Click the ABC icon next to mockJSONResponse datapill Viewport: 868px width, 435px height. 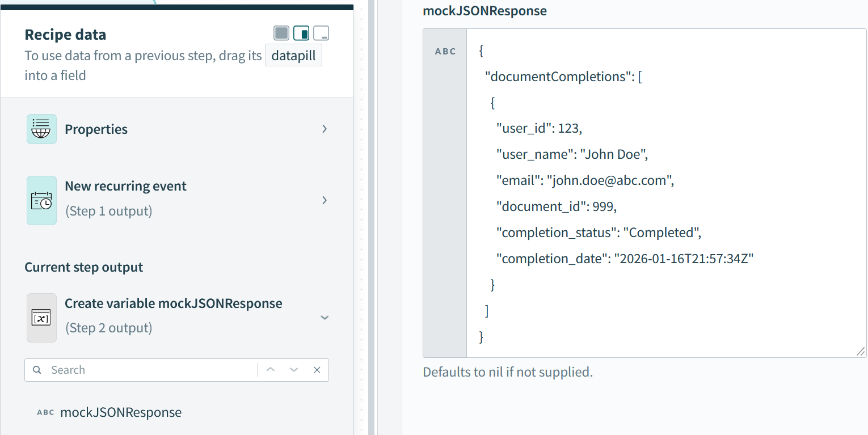[x=45, y=412]
